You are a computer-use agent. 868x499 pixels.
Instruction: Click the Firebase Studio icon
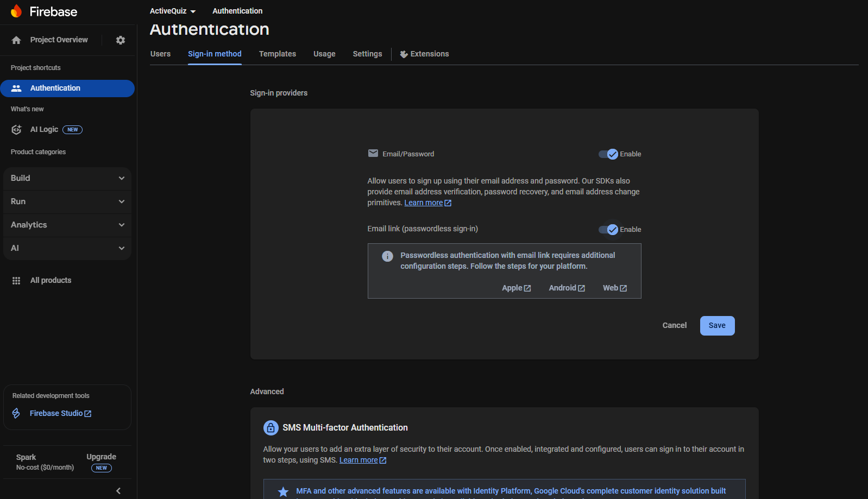point(16,413)
